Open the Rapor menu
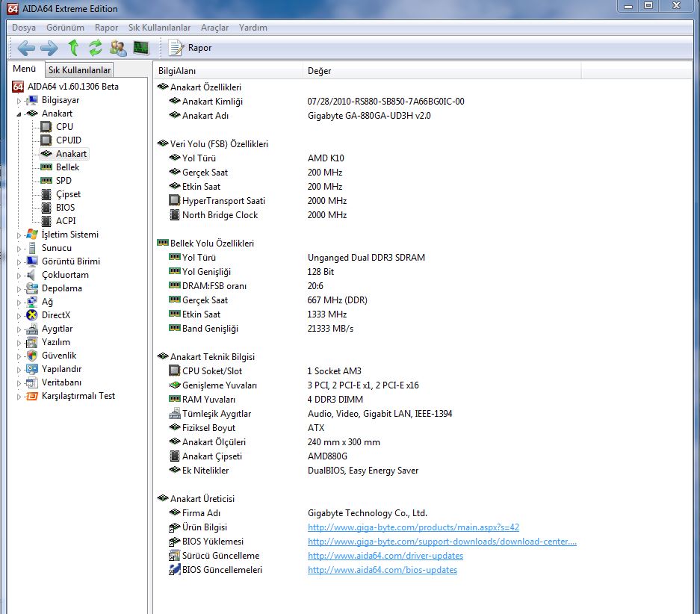 pyautogui.click(x=106, y=28)
